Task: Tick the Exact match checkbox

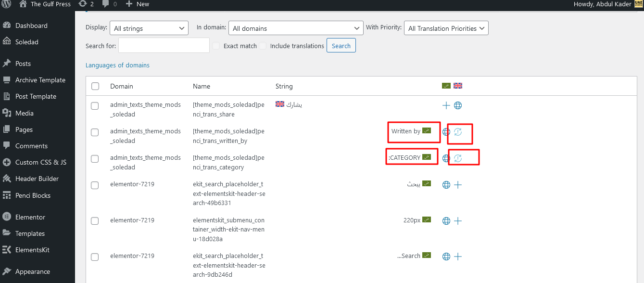Action: pos(216,46)
